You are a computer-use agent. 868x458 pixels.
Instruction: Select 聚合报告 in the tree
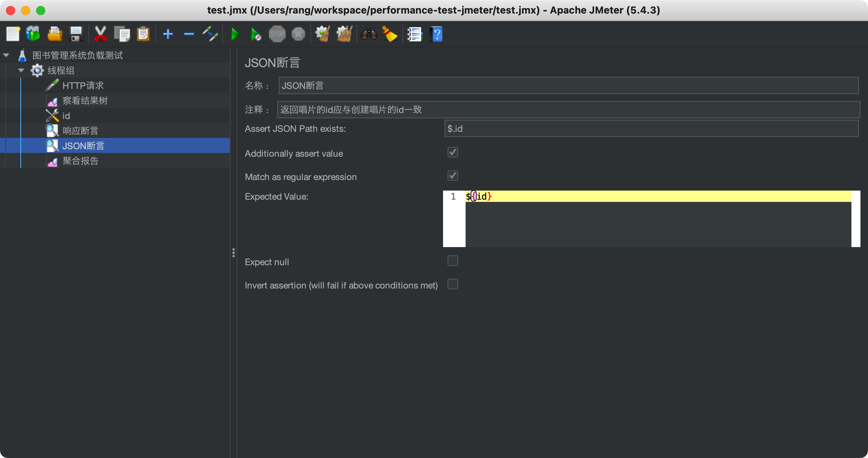(x=80, y=161)
